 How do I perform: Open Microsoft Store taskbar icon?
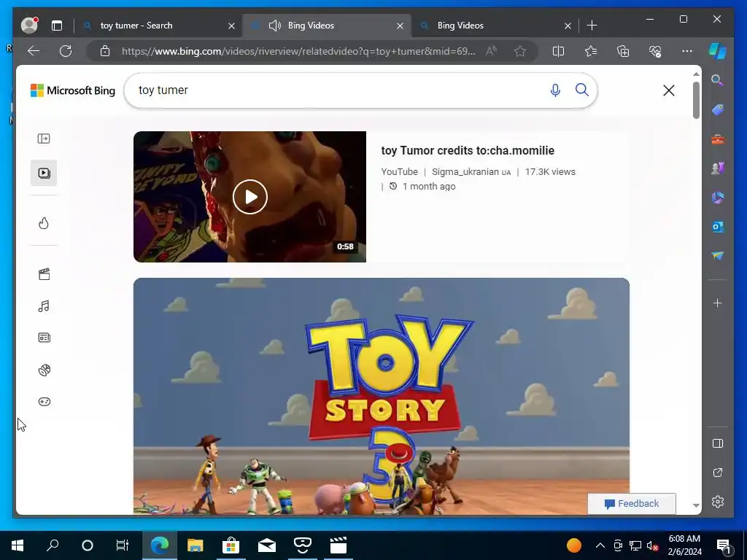231,545
